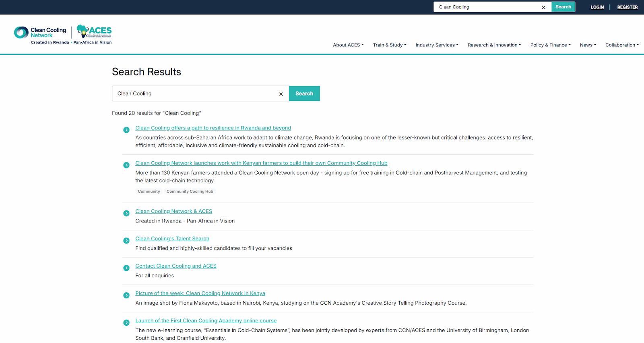Click 'Created in Rwanda - Pan-Africa in Vision' description
Viewport: 644px width, 343px height.
pos(185,221)
